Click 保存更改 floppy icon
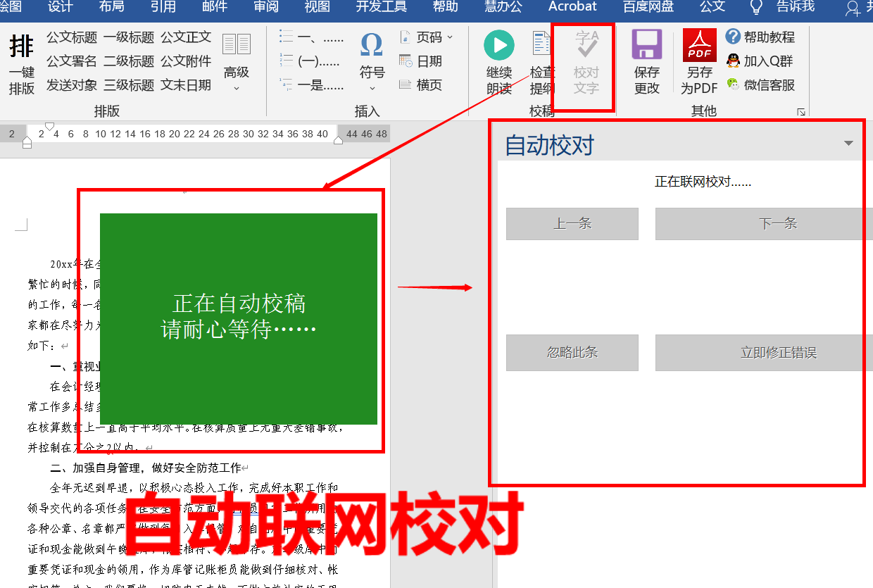 [646, 44]
